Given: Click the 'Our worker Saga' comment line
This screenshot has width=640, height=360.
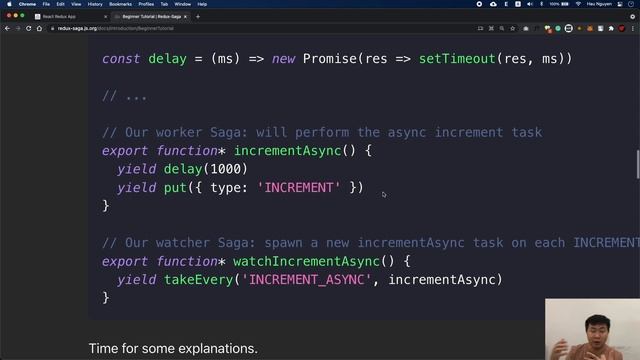Looking at the screenshot, I should click(x=322, y=132).
